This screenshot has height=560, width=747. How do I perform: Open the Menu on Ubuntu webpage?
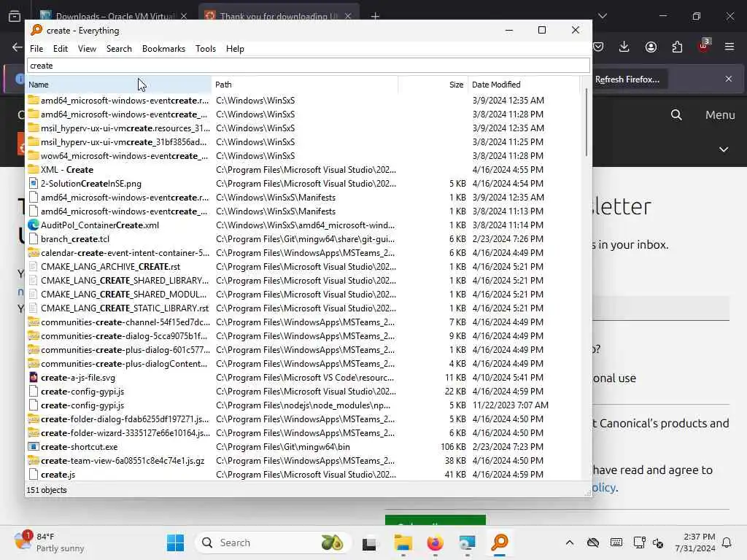pyautogui.click(x=720, y=114)
